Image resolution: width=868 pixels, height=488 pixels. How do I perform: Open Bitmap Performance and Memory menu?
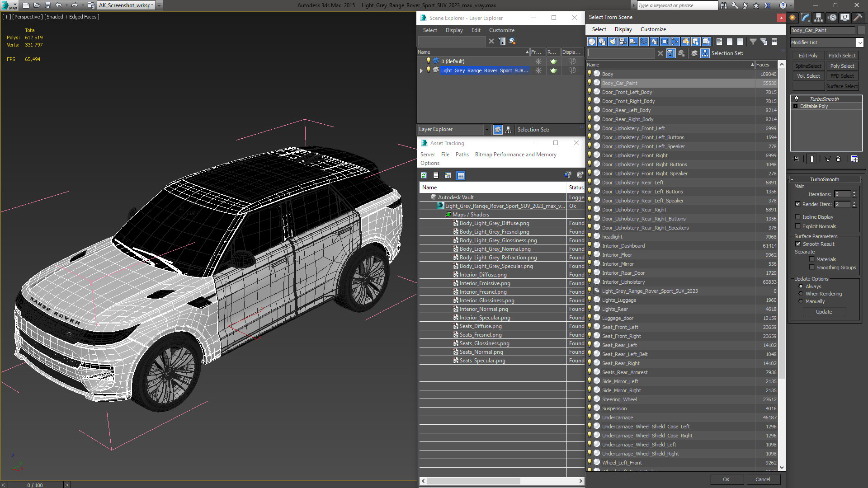tap(515, 155)
